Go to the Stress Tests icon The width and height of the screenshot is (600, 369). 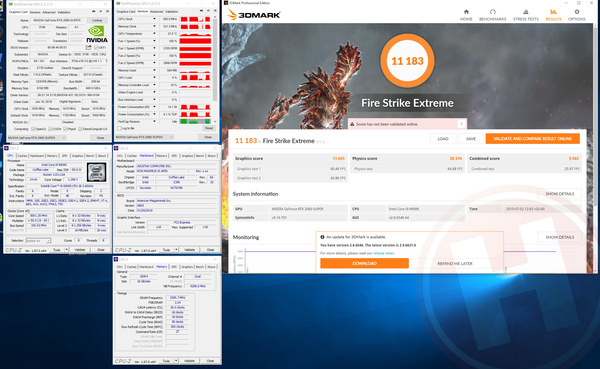[526, 12]
